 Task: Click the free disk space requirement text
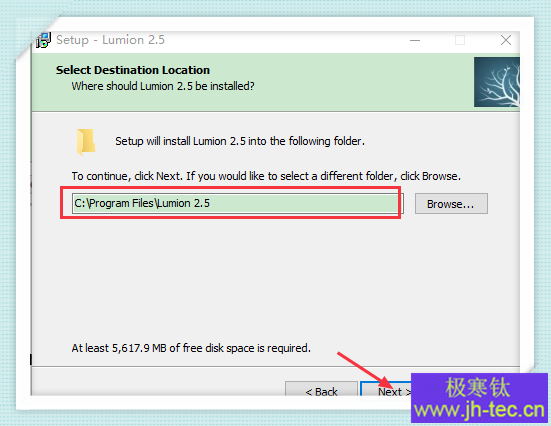click(x=191, y=348)
